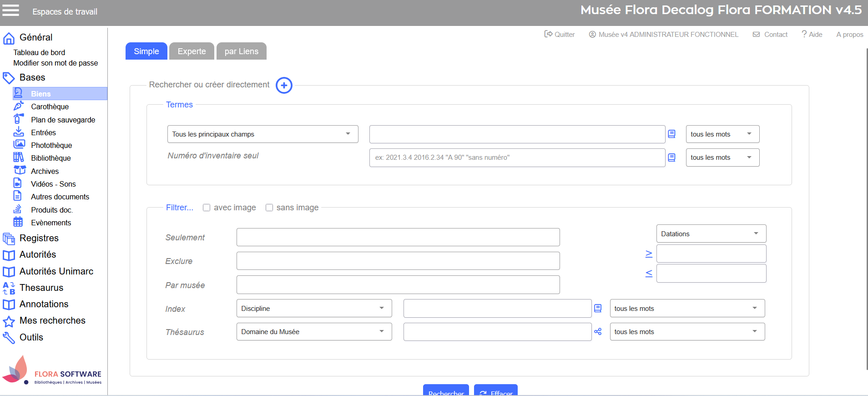This screenshot has height=396, width=868.
Task: Open Mes recherches star item
Action: click(52, 321)
